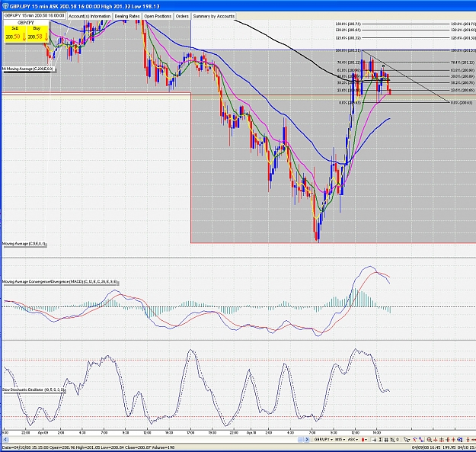Screen dimensions: 476x452
Task: Select the red-blue trend line drawing icon
Action: (x=415, y=440)
